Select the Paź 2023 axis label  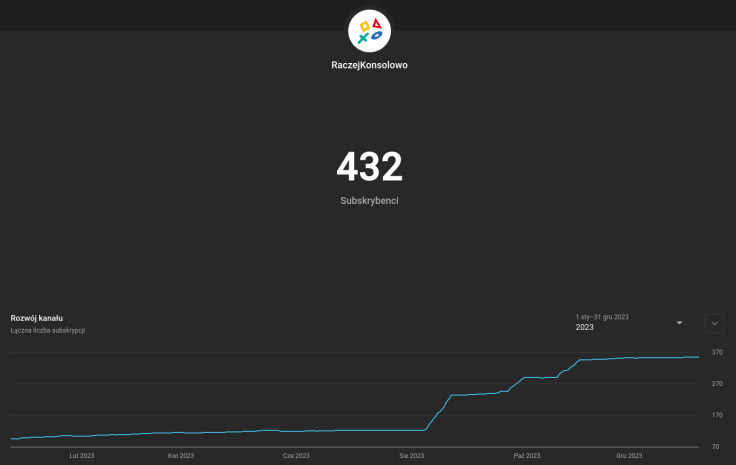tap(526, 456)
